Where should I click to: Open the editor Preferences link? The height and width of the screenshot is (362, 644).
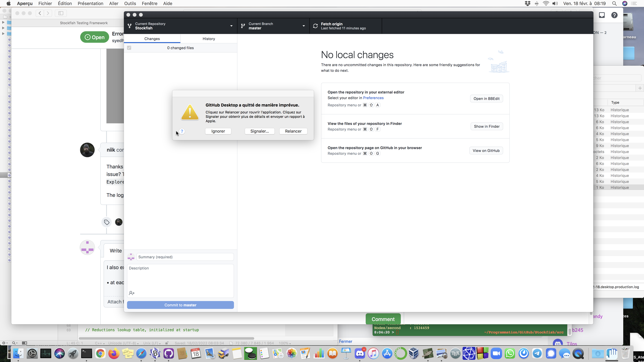pos(374,98)
